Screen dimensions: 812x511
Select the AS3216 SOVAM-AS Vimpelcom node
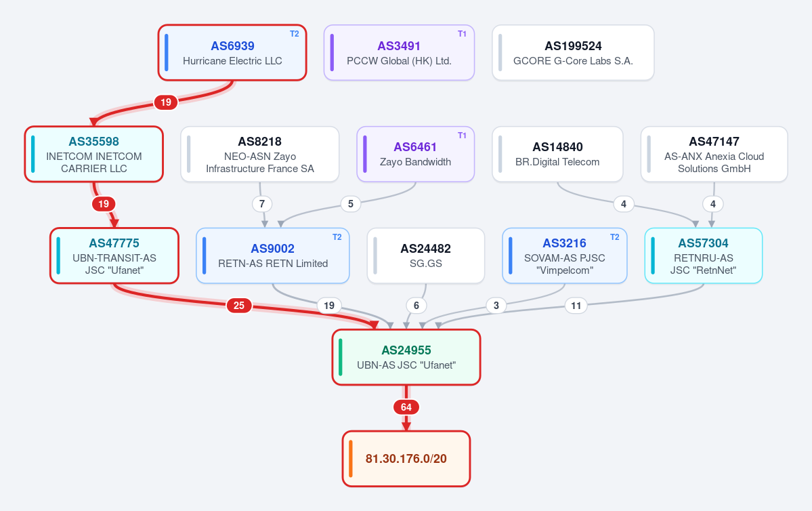click(x=564, y=256)
